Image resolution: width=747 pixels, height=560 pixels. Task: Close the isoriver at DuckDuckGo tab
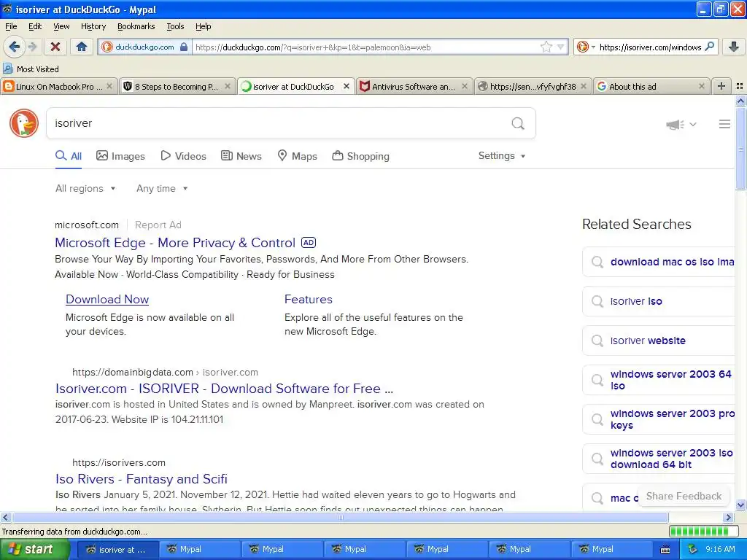click(347, 86)
